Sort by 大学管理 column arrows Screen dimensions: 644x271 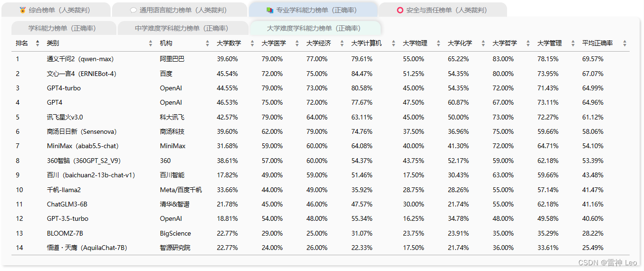[573, 43]
